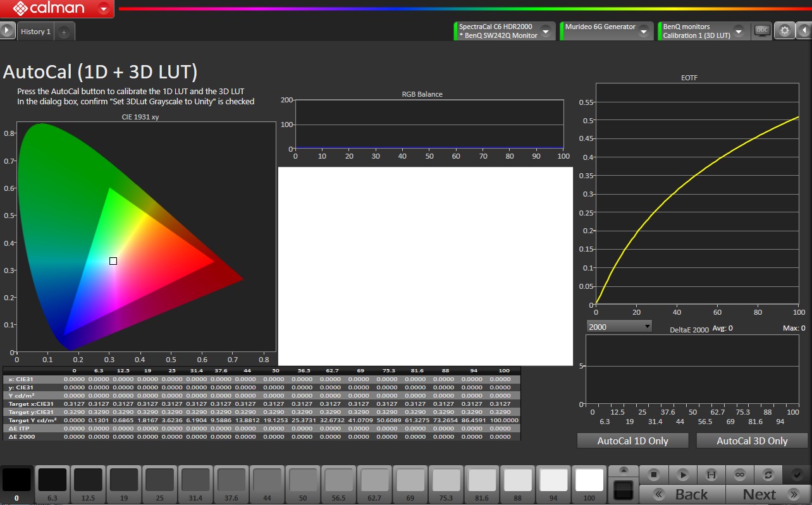Go to the Next workflow step
The height and width of the screenshot is (505, 812).
coord(760,494)
